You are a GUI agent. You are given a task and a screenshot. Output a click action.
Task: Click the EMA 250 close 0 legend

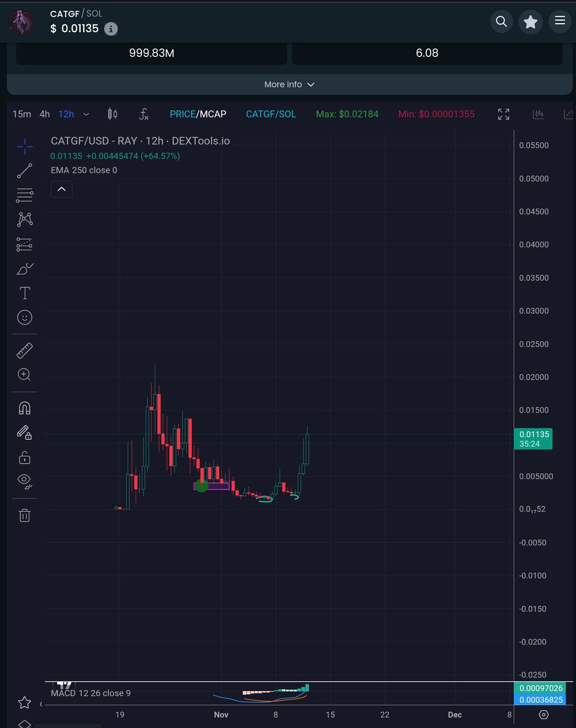[x=84, y=170]
